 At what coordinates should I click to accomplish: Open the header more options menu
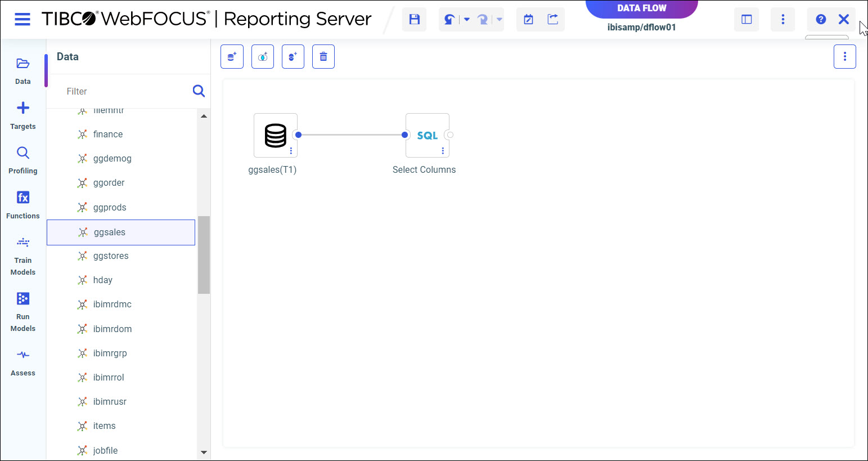[782, 20]
